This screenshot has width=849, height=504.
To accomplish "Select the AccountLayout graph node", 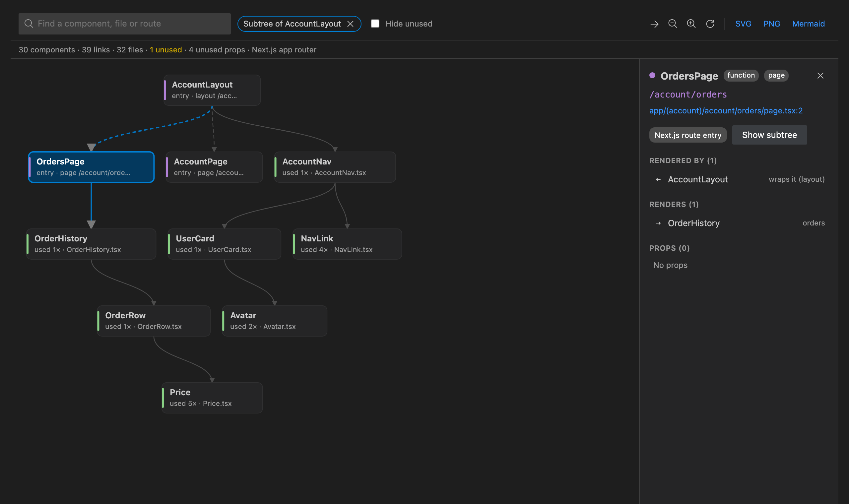I will click(x=212, y=90).
